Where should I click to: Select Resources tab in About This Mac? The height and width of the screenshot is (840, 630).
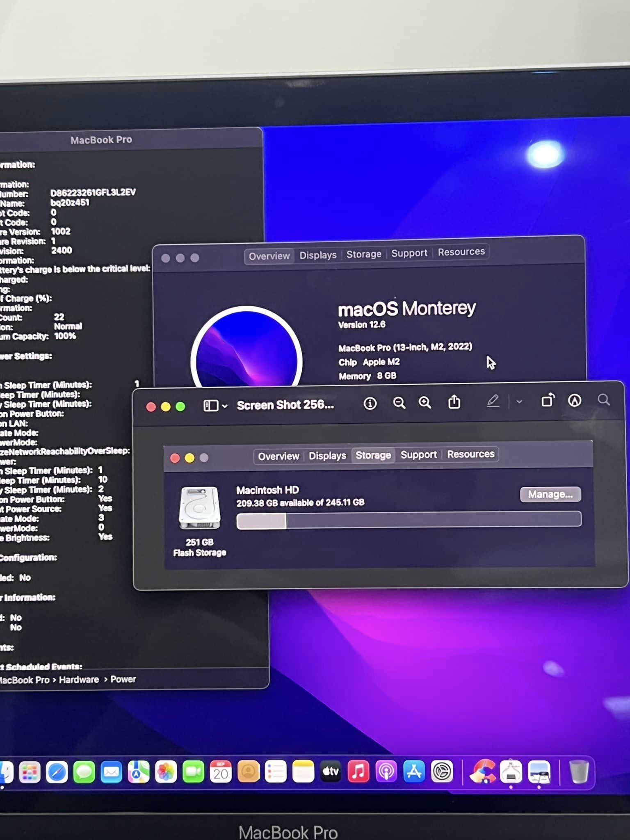click(x=461, y=252)
